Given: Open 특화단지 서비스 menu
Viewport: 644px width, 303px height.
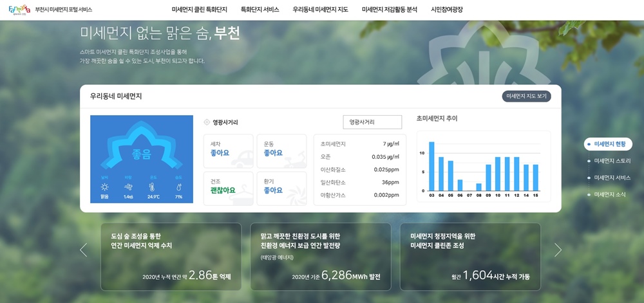Looking at the screenshot, I should tap(260, 10).
